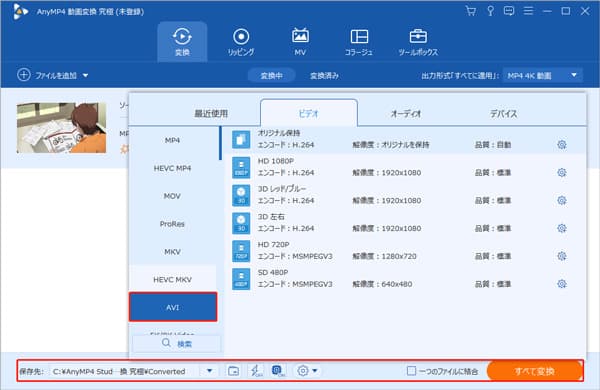This screenshot has height=390, width=600.
Task: Click the shopping cart purchase icon
Action: pyautogui.click(x=471, y=11)
